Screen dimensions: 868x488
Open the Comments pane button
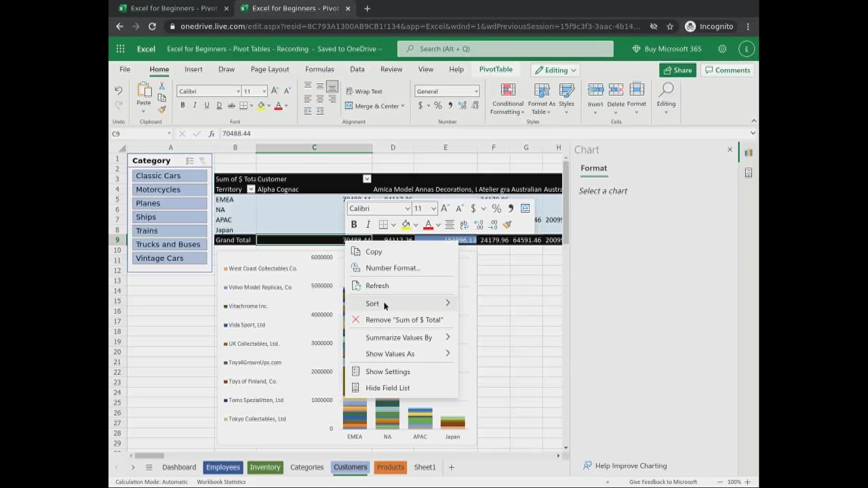coord(727,70)
